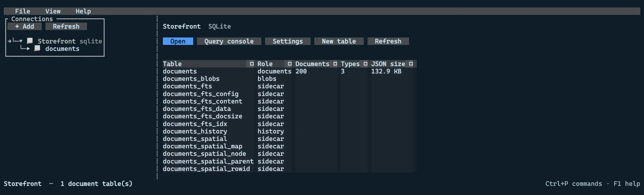The height and width of the screenshot is (195, 644).
Task: Click the status bar document table count
Action: tap(96, 184)
